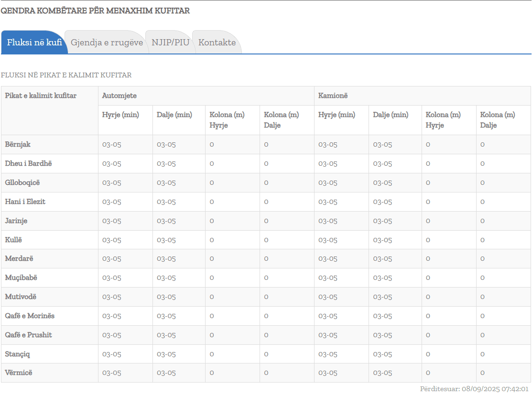Click the Pikat e kalimit kufitar header
532x395 pixels.
coord(41,96)
